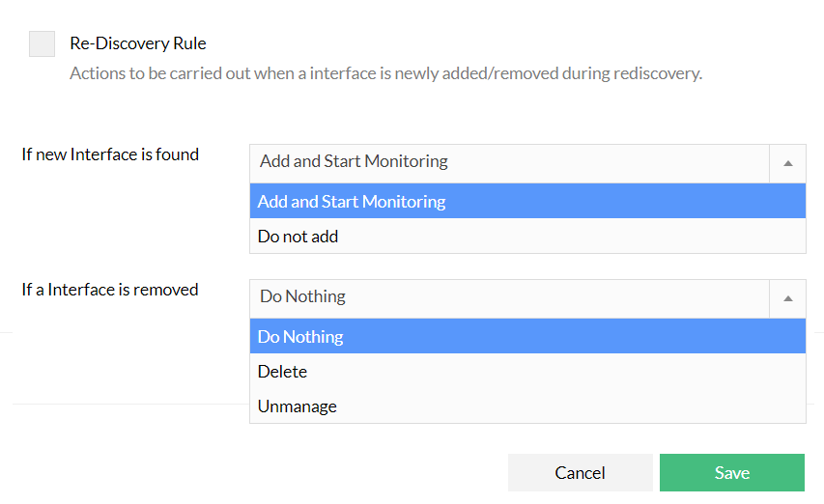Set removed interfaces to be deleted
Image resolution: width=824 pixels, height=504 pixels.
tap(282, 372)
